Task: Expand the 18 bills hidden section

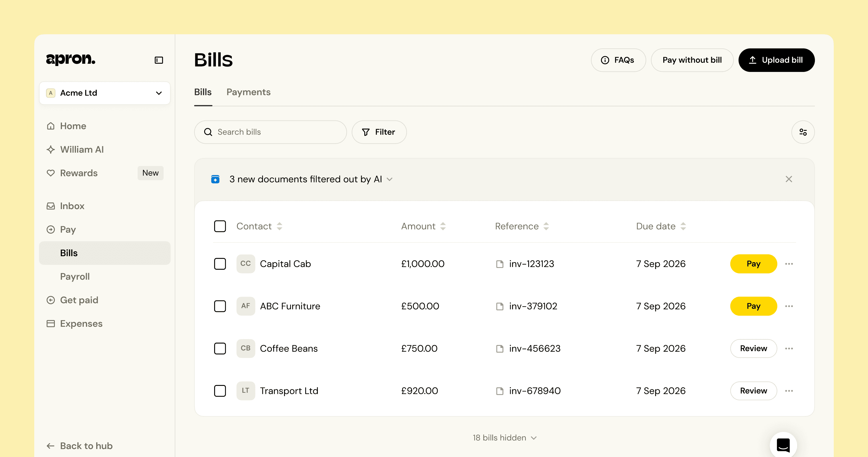Action: click(505, 438)
